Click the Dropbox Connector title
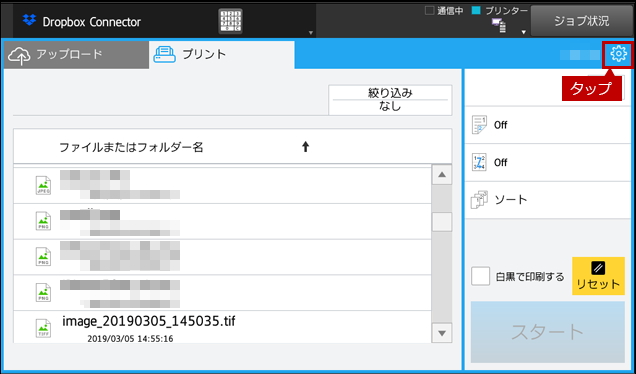 [x=92, y=21]
